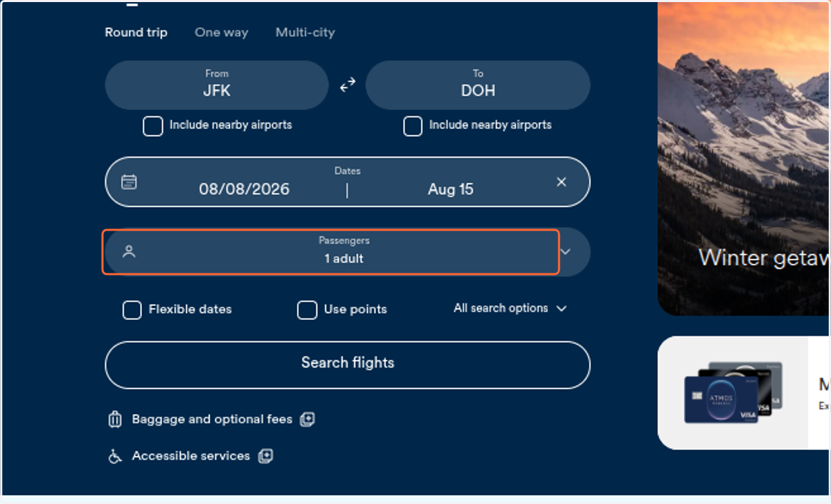Viewport: 831px width, 504px height.
Task: Click the calendar icon in Dates field
Action: click(129, 182)
